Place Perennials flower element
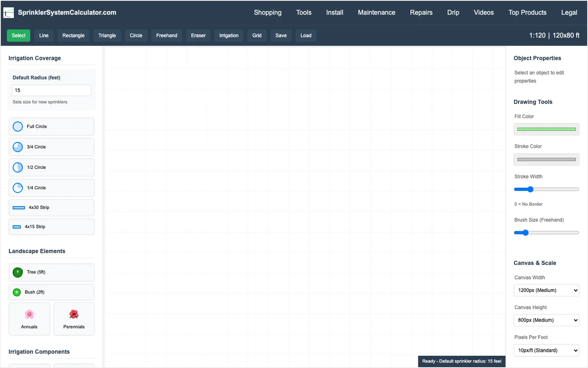588x368 pixels. 74,319
